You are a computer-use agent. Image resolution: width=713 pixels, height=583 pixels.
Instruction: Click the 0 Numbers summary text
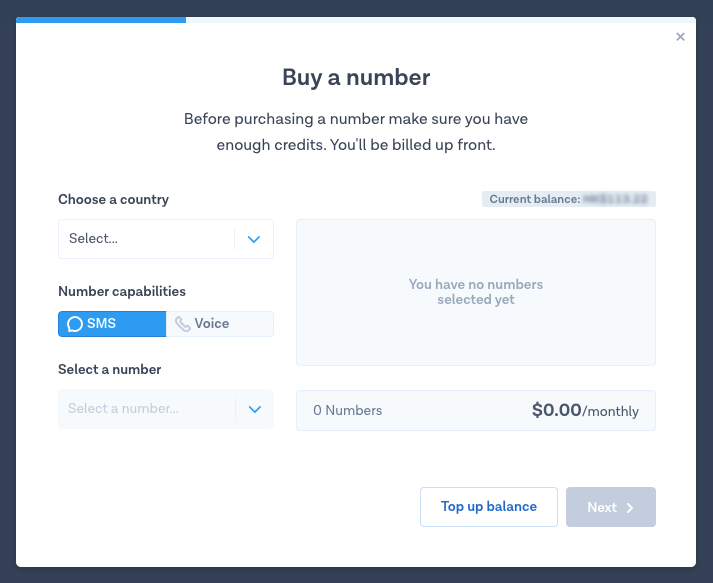tap(347, 411)
